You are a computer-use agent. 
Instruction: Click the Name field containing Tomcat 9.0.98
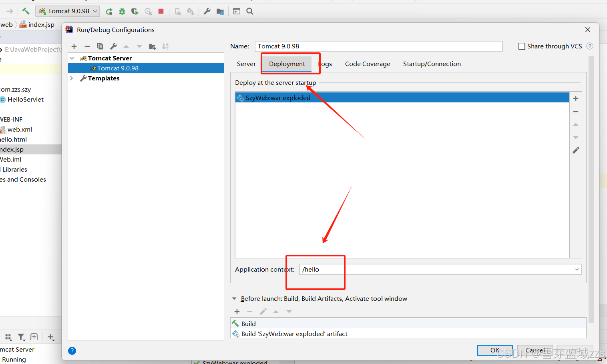click(378, 46)
